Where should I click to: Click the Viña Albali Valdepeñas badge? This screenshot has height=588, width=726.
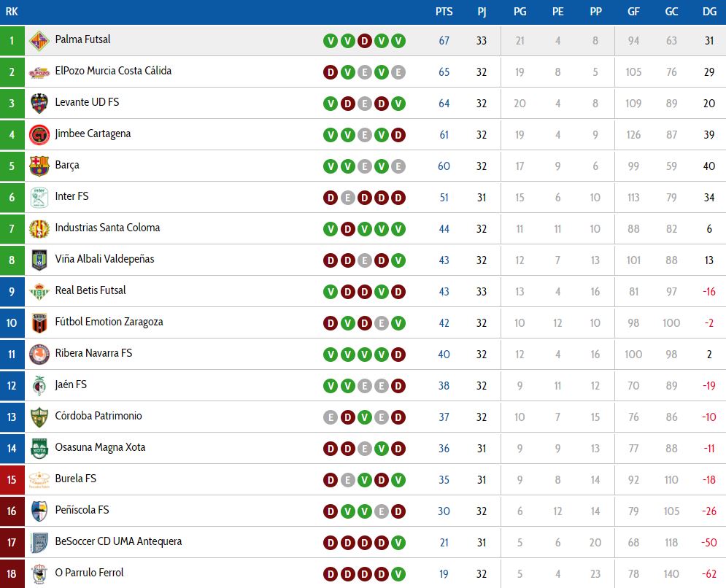[x=39, y=260]
